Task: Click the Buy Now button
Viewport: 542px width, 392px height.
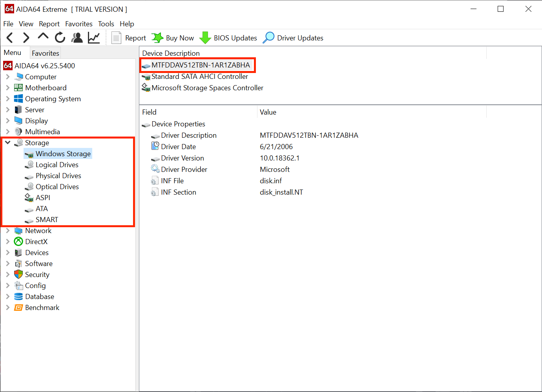Action: pos(173,38)
